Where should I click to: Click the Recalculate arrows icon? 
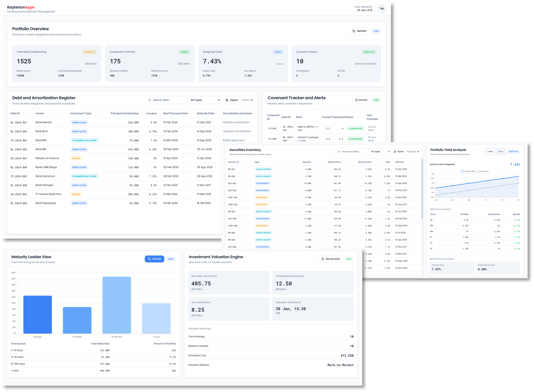(x=322, y=259)
